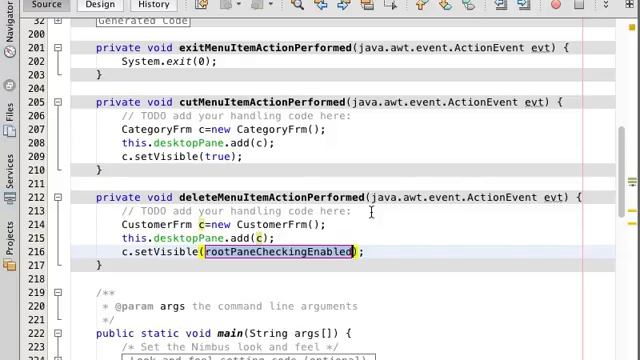Click Shift Line Right icon
Image resolution: width=640 pixels, height=360 pixels.
pos(524,5)
